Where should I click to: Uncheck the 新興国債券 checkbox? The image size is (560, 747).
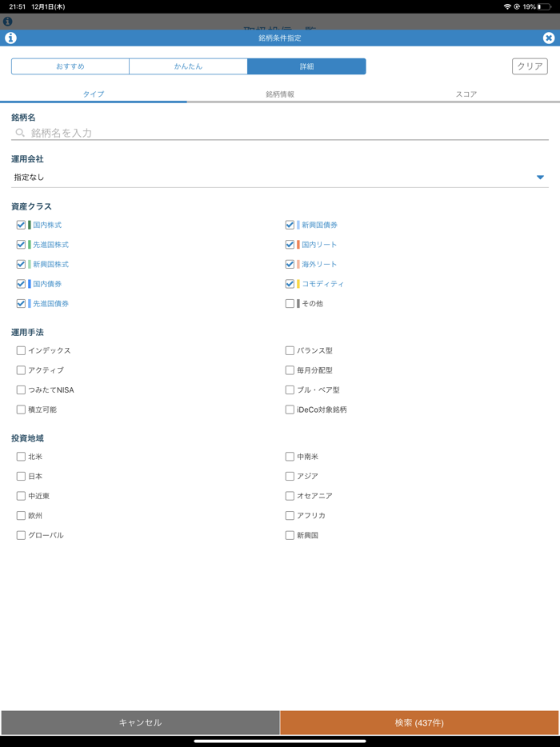290,225
